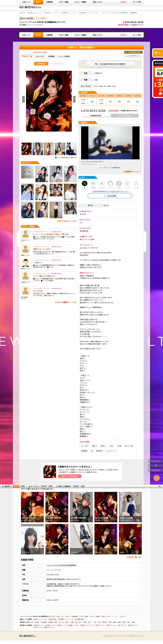Play the posted video thumbnail
The image size is (163, 644).
tap(110, 143)
